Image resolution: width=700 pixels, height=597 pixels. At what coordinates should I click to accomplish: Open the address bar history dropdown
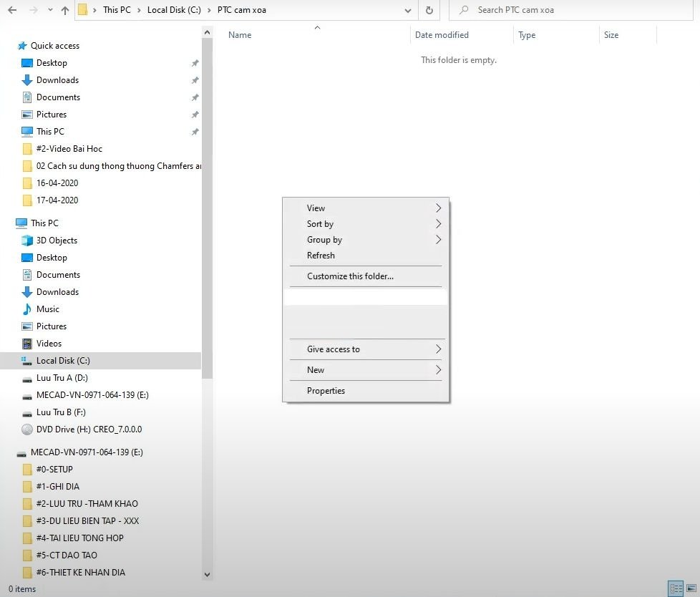(x=407, y=10)
